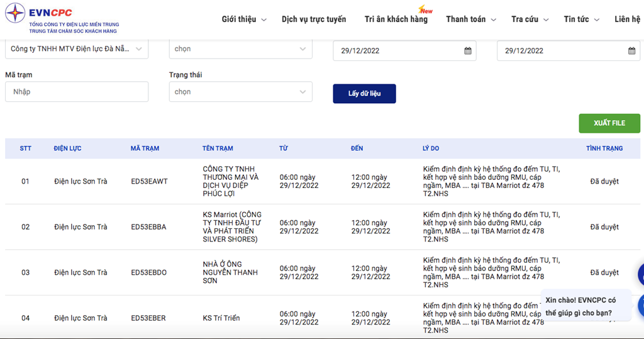Open calendar icon in first date field

(x=468, y=51)
